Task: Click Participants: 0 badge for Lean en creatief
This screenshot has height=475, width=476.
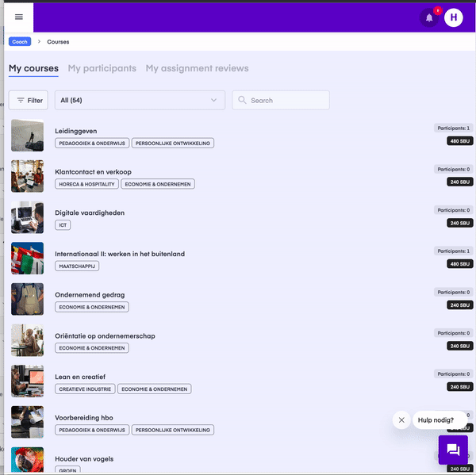Action: click(453, 374)
